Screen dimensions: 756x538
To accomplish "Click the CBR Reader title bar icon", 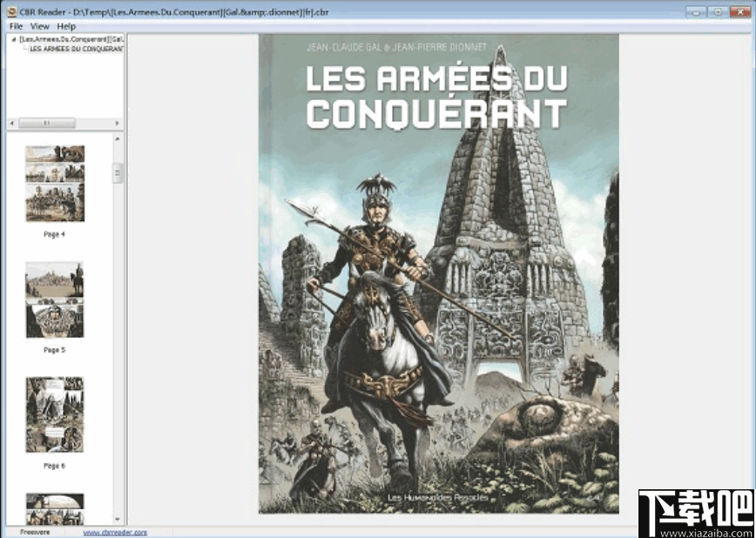I will (11, 11).
